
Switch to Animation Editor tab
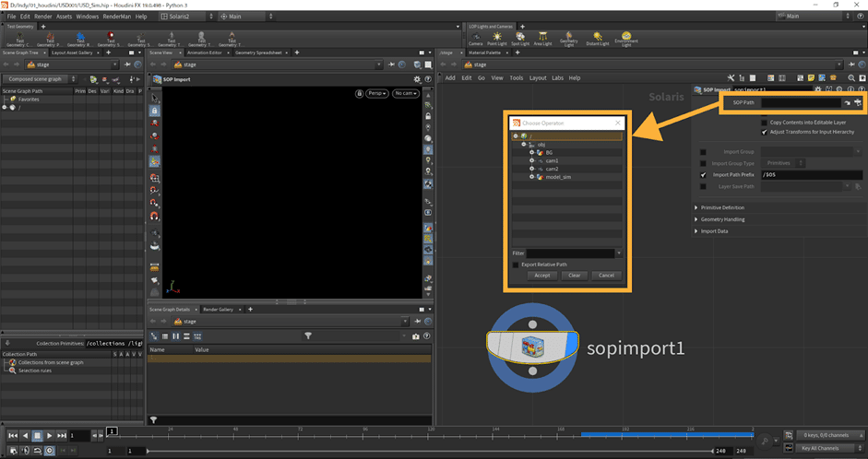[204, 53]
